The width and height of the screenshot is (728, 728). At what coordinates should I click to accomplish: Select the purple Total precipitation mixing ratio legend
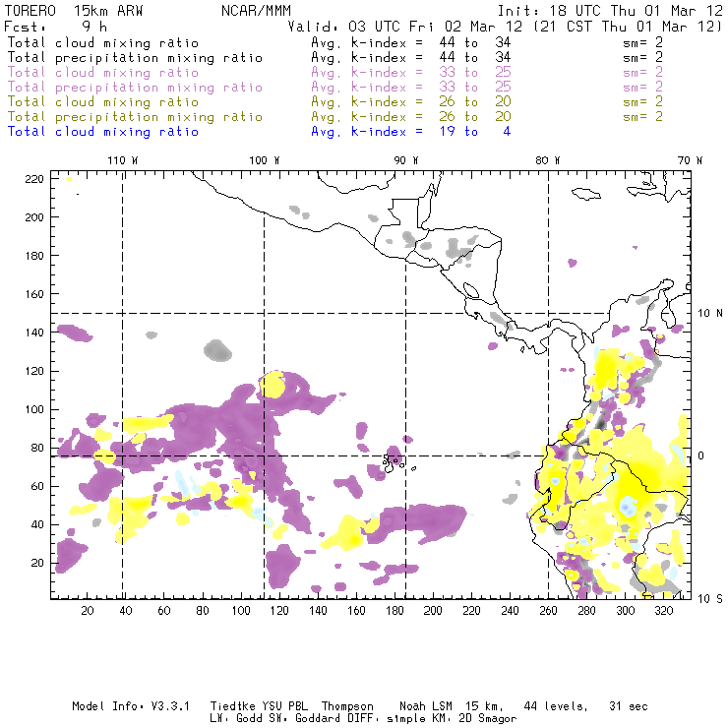coord(134,88)
